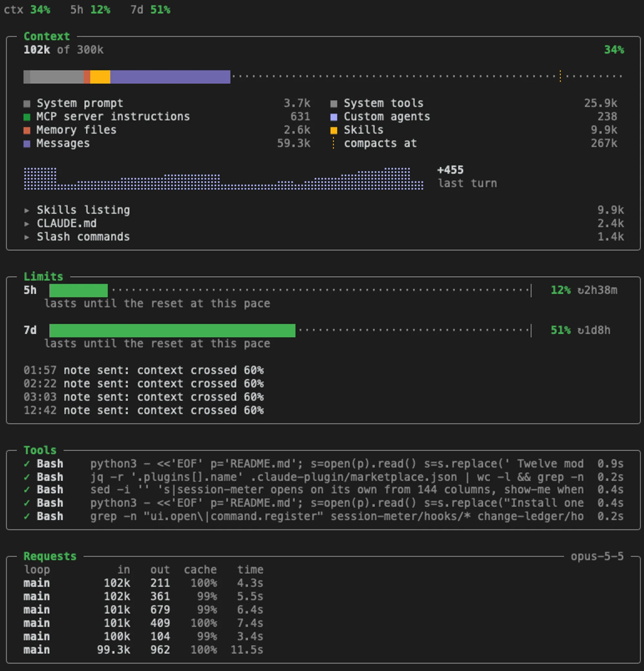Click the Limits panel title

pos(43,277)
